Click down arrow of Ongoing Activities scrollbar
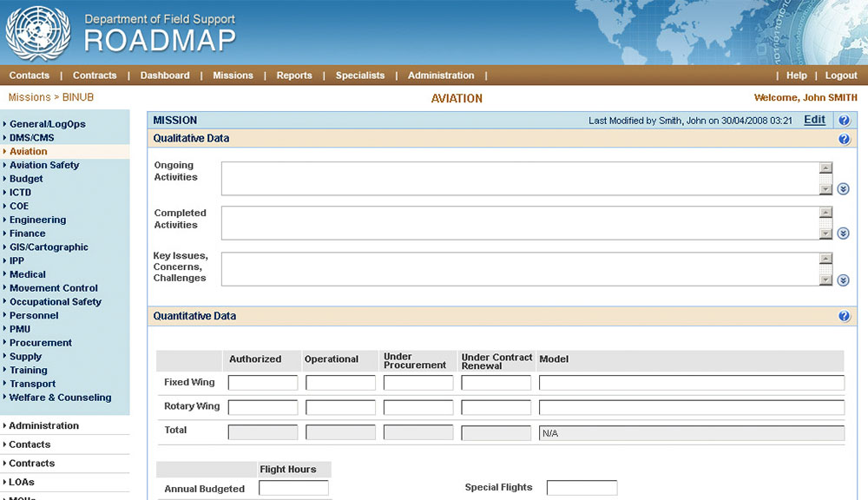Viewport: 868px width, 500px height. pos(825,189)
